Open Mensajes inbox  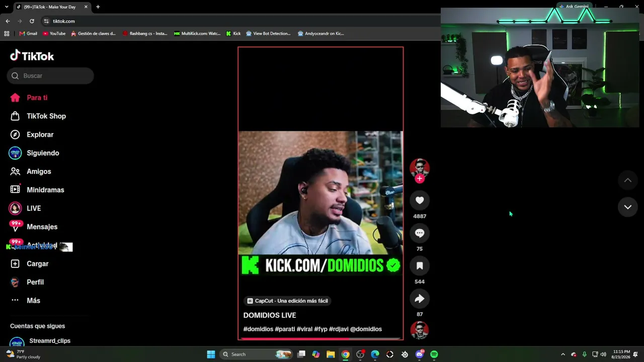coord(34,227)
